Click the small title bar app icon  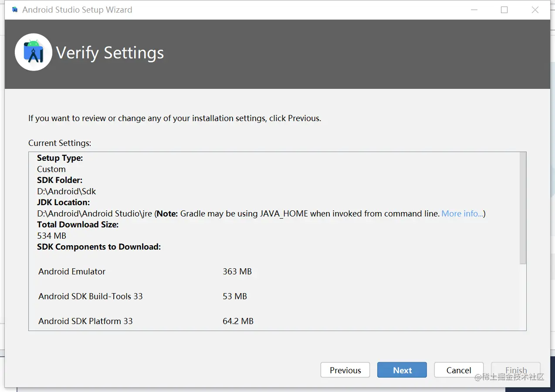(x=15, y=10)
